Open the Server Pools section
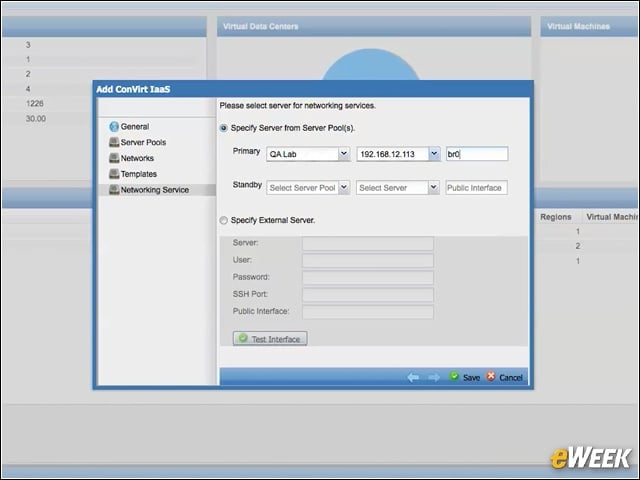The width and height of the screenshot is (640, 480). tap(143, 142)
